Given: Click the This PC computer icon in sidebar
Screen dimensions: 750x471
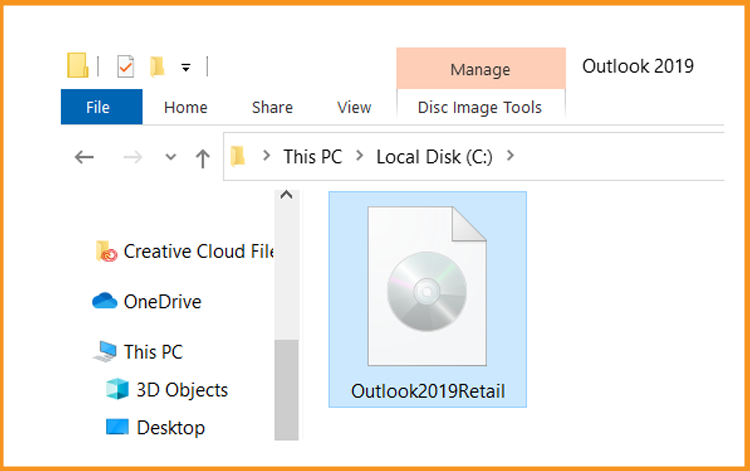Looking at the screenshot, I should [105, 352].
